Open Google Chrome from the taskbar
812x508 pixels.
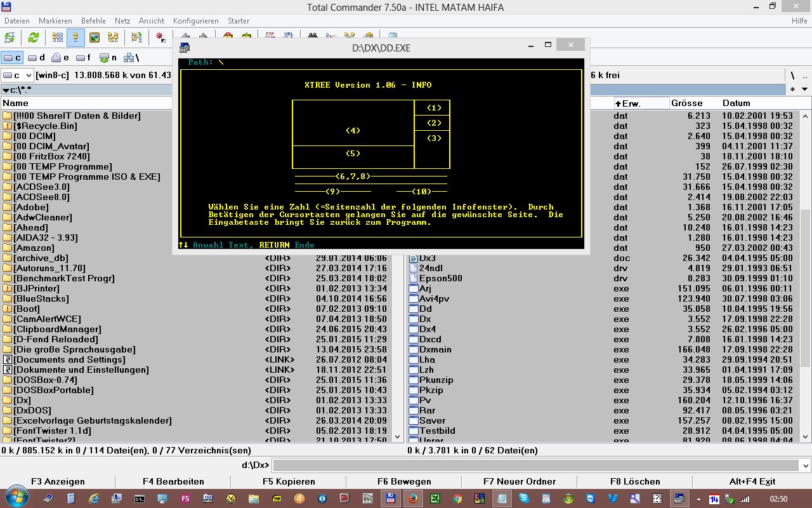(458, 498)
